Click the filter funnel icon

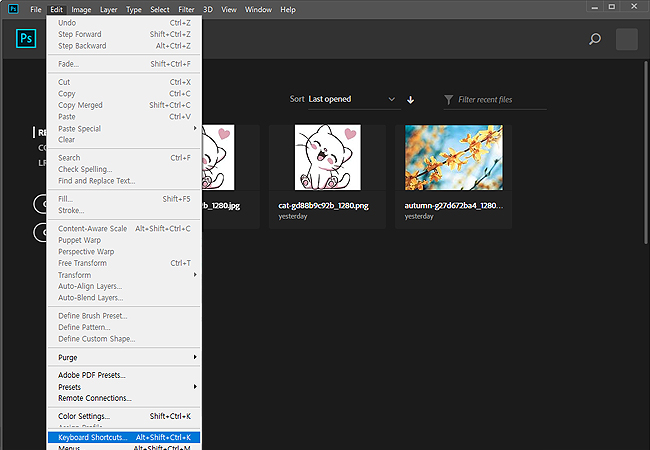[x=449, y=100]
